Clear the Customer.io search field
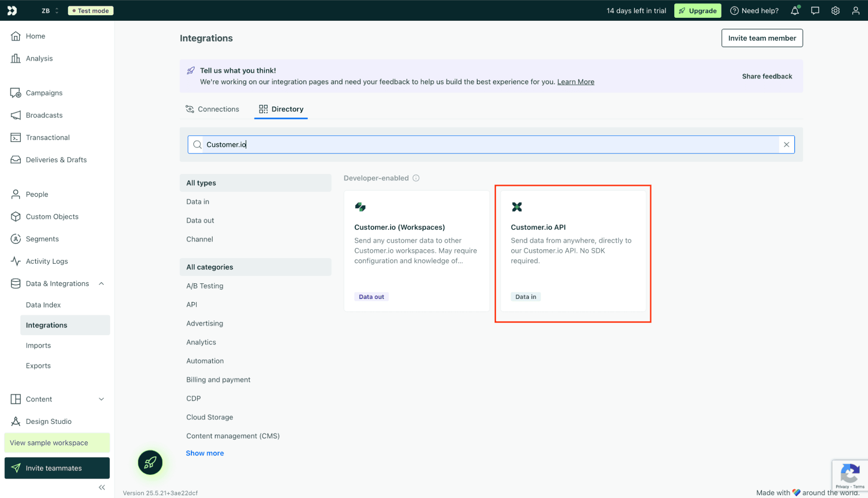Screen dimensions: 868x498 click(786, 144)
